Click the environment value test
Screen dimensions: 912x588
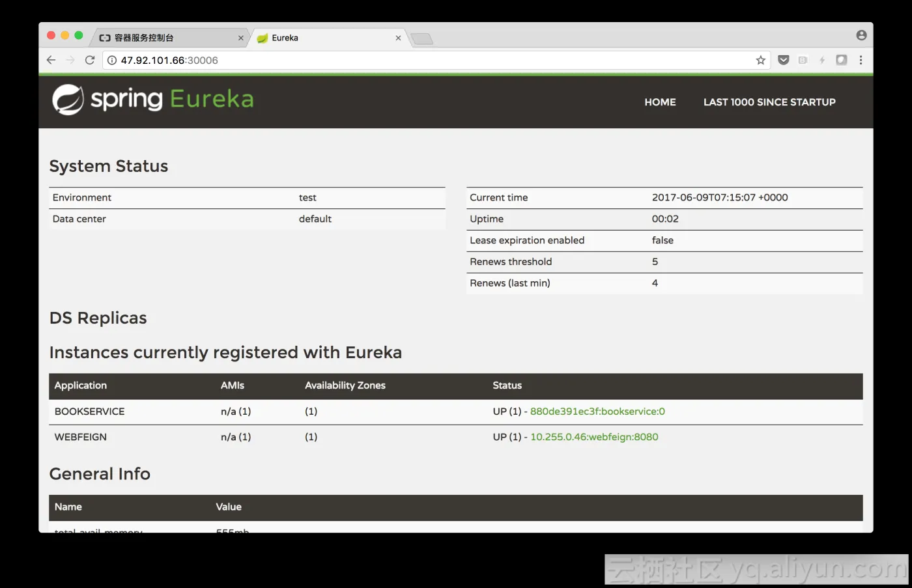coord(307,197)
